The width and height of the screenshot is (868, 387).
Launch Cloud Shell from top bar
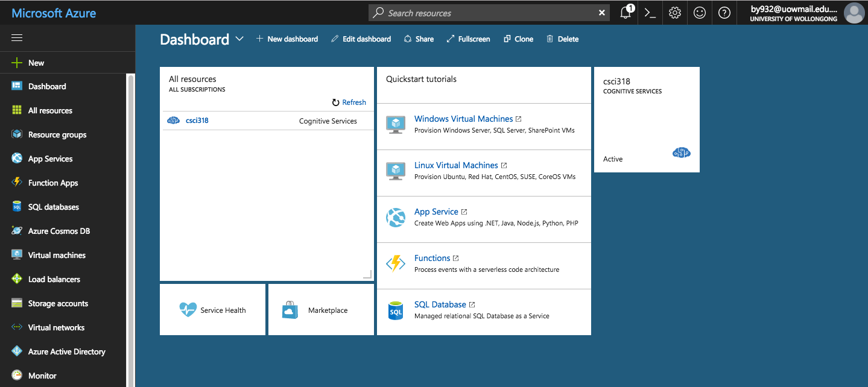(x=650, y=13)
